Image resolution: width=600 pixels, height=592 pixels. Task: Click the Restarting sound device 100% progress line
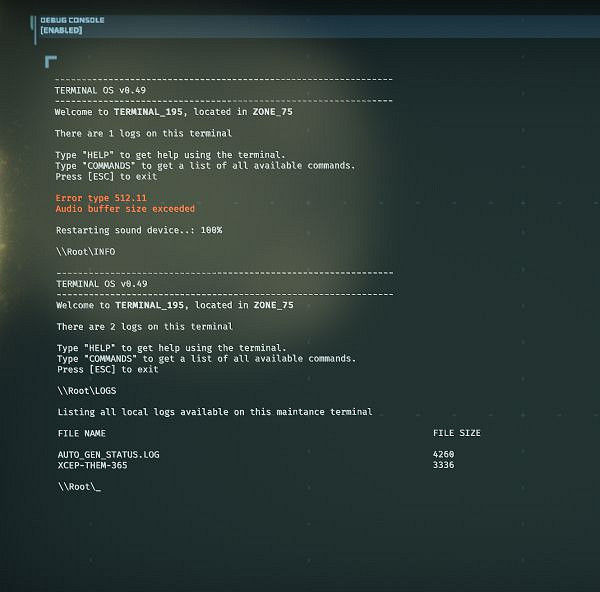(x=139, y=230)
